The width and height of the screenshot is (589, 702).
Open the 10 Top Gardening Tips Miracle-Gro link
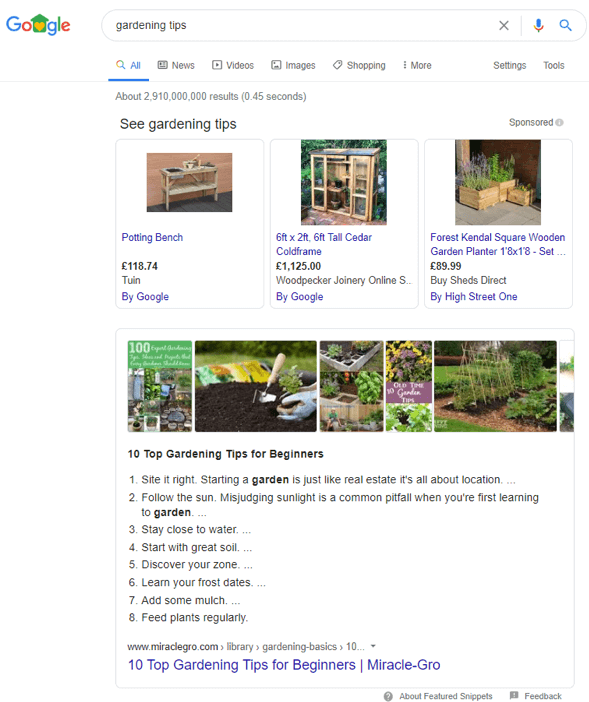point(284,665)
